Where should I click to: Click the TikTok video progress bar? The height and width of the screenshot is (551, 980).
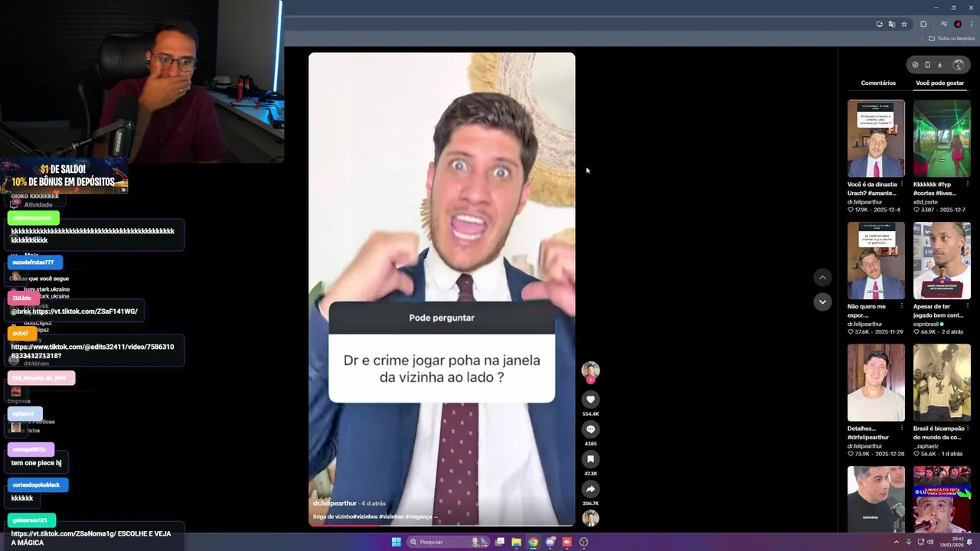pyautogui.click(x=442, y=525)
